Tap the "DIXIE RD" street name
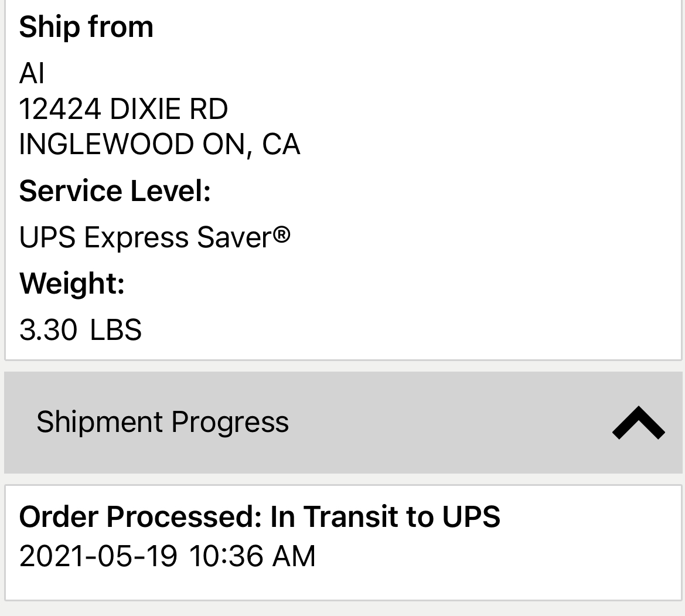The height and width of the screenshot is (616, 685). [x=169, y=109]
